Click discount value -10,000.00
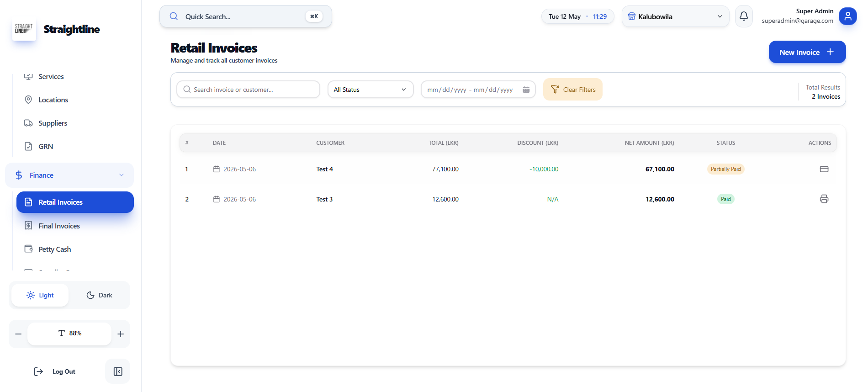868x392 pixels. tap(544, 169)
